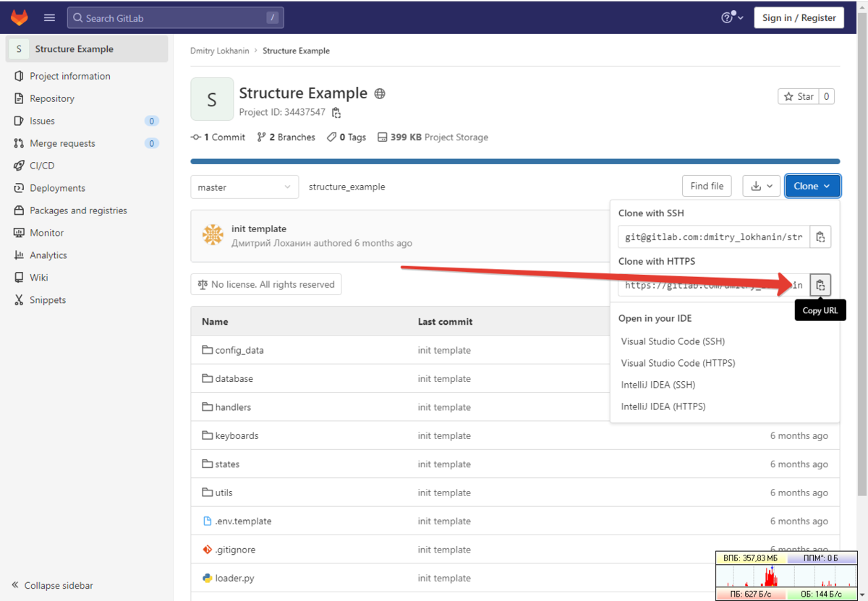Click the Find file button
The height and width of the screenshot is (601, 868).
click(707, 186)
